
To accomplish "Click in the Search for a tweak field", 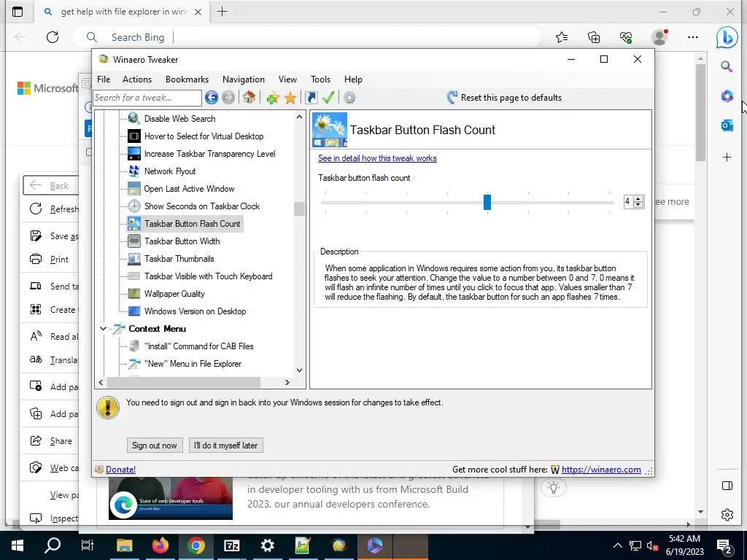I will click(147, 98).
